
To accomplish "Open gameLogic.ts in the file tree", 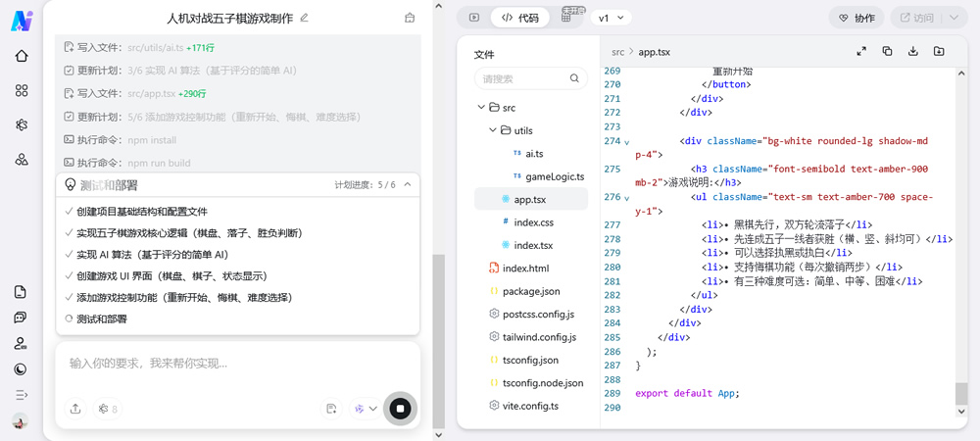I will pos(554,176).
